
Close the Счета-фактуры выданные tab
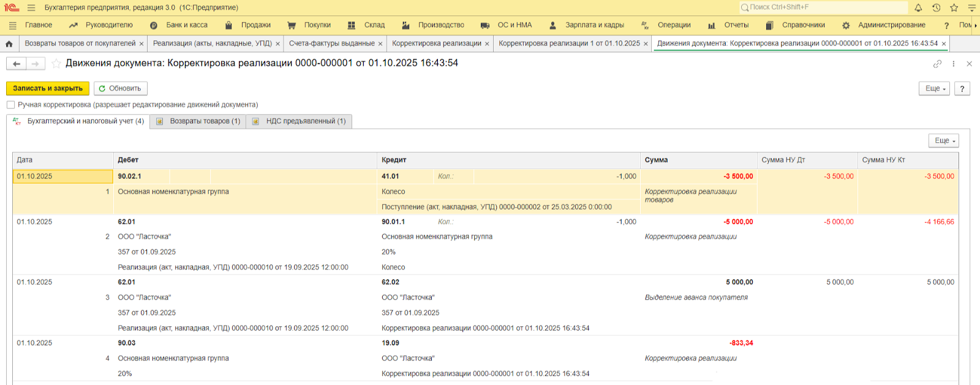click(x=380, y=44)
